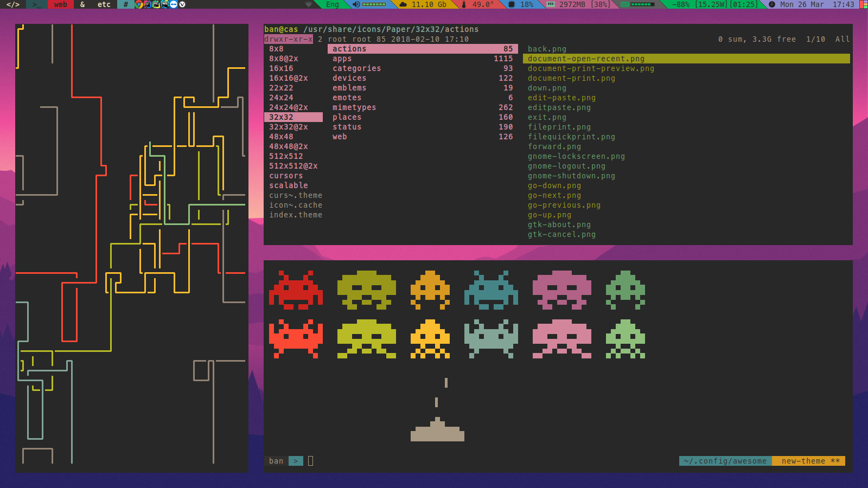Select the icon~.cache file

(296, 205)
